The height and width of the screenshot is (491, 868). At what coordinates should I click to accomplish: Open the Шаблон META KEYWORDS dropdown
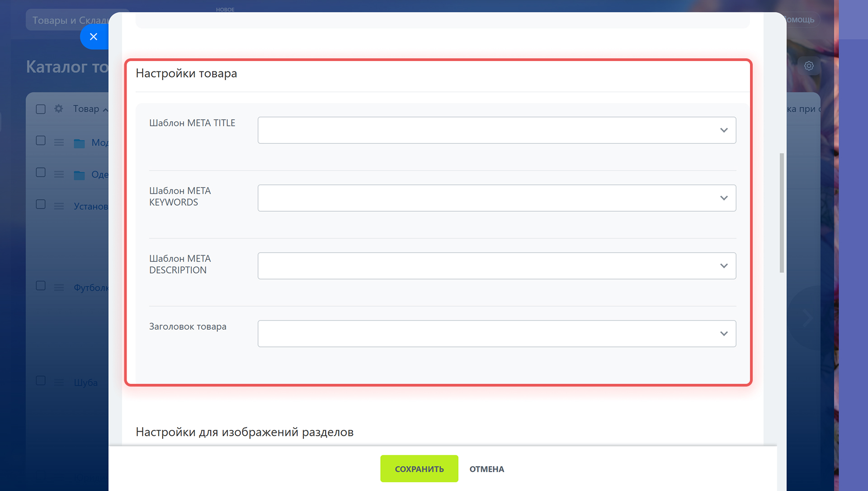[497, 198]
